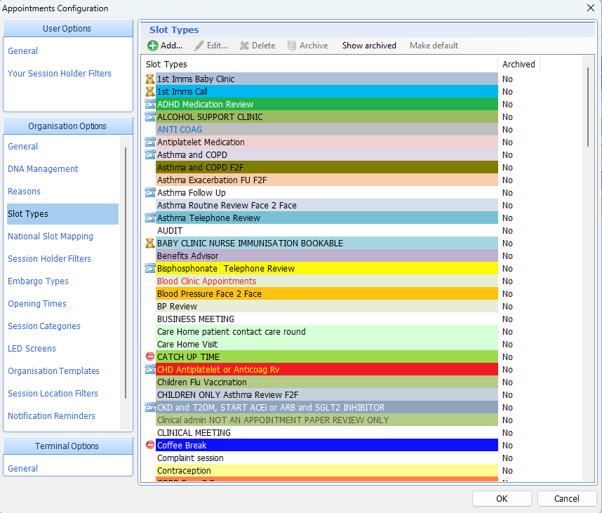This screenshot has height=513, width=602.
Task: Select Complaint session row
Action: [x=327, y=458]
